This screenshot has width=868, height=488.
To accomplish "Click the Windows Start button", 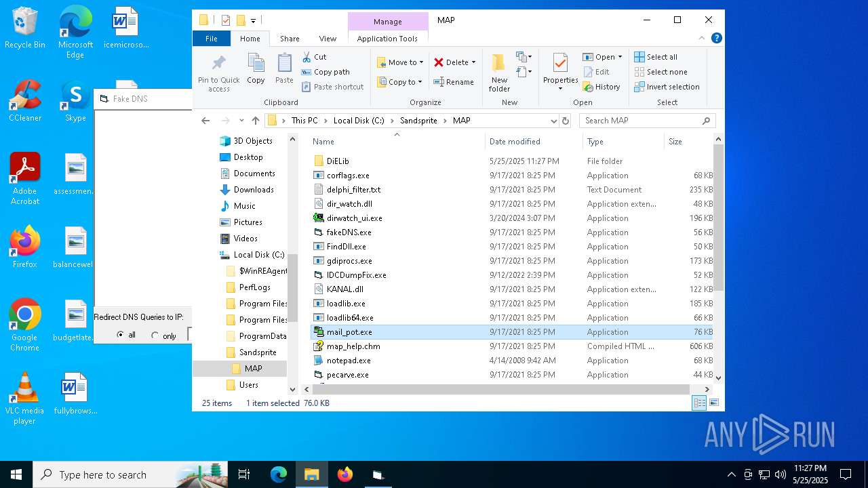I will (x=16, y=474).
